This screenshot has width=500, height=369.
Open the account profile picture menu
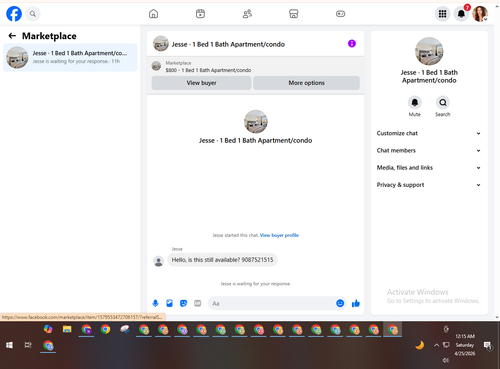point(480,14)
